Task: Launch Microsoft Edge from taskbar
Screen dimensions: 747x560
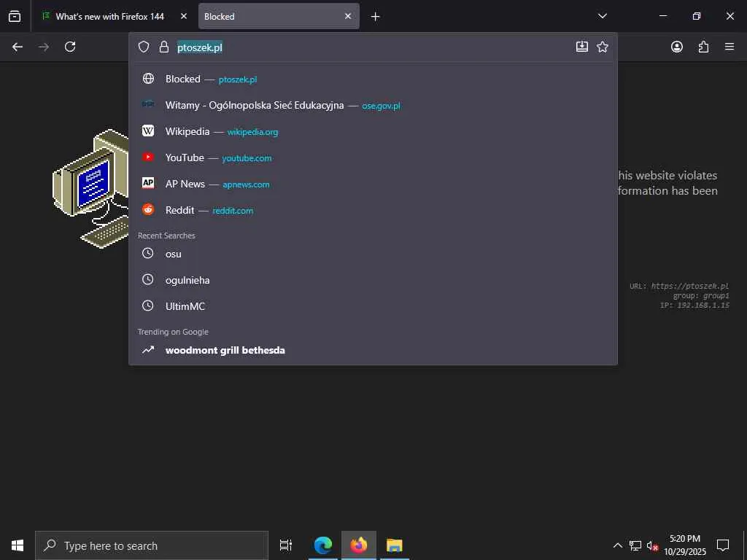Action: pos(323,545)
